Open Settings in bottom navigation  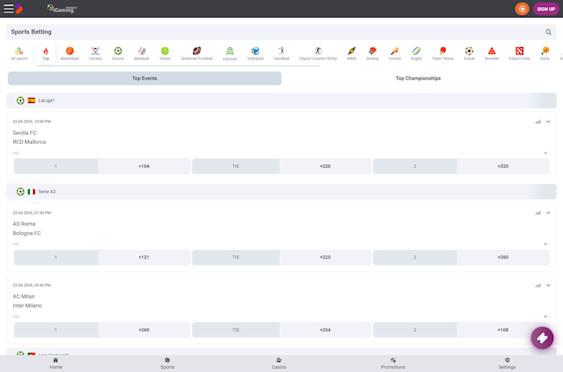tap(507, 363)
